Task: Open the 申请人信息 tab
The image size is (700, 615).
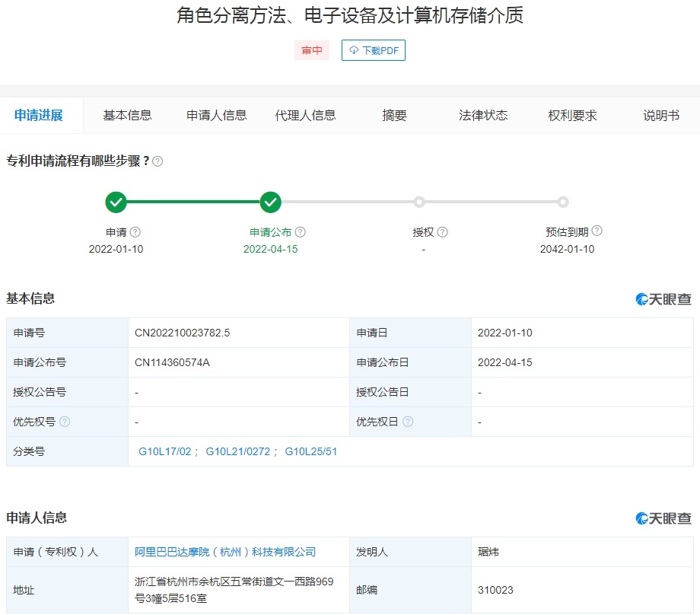Action: pyautogui.click(x=217, y=116)
